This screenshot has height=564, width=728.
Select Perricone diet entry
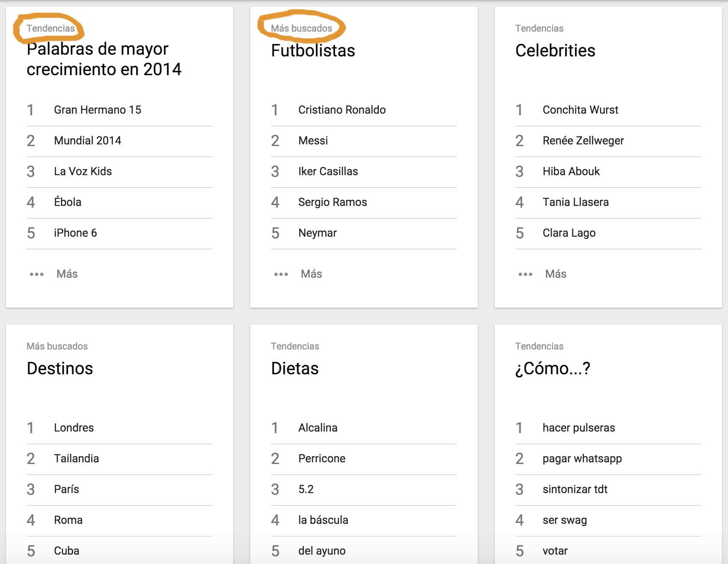pos(322,458)
